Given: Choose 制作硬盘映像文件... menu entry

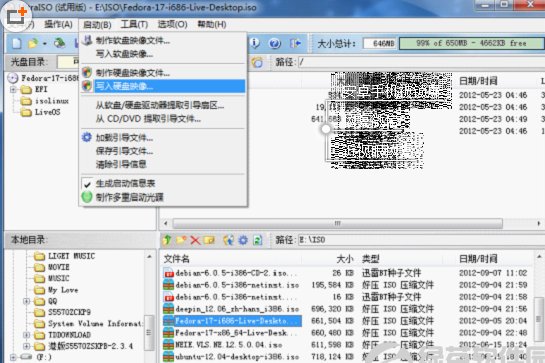Looking at the screenshot, I should tap(133, 73).
